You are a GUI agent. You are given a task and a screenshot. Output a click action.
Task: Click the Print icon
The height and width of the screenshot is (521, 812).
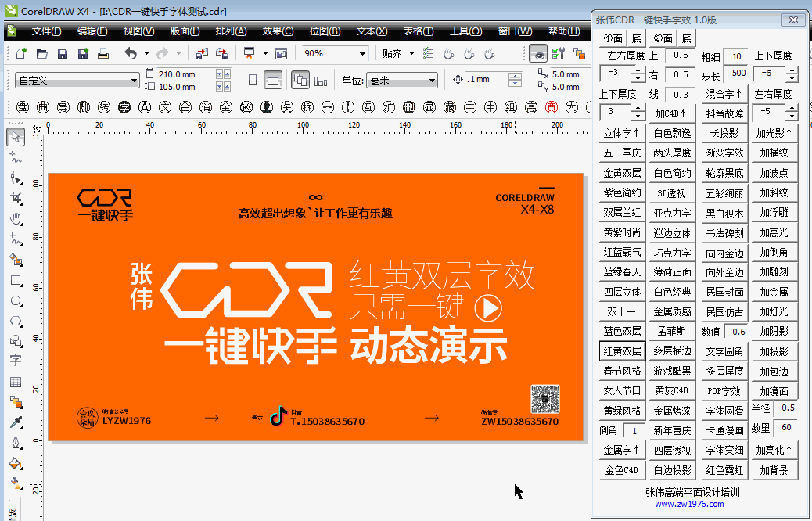103,53
